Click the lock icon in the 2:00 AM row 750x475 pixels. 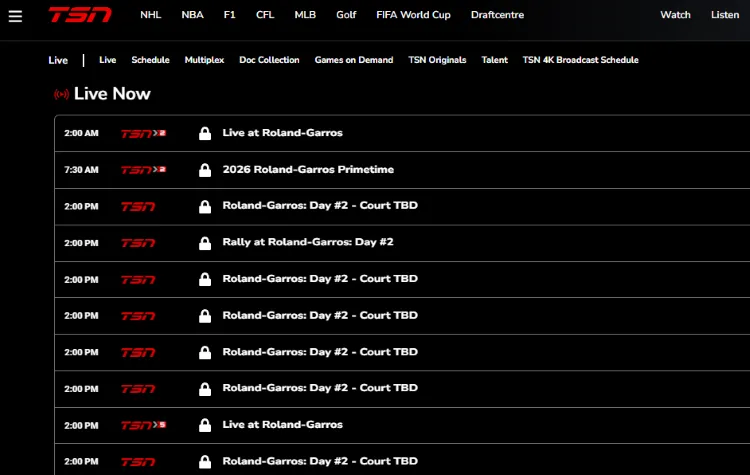click(205, 133)
